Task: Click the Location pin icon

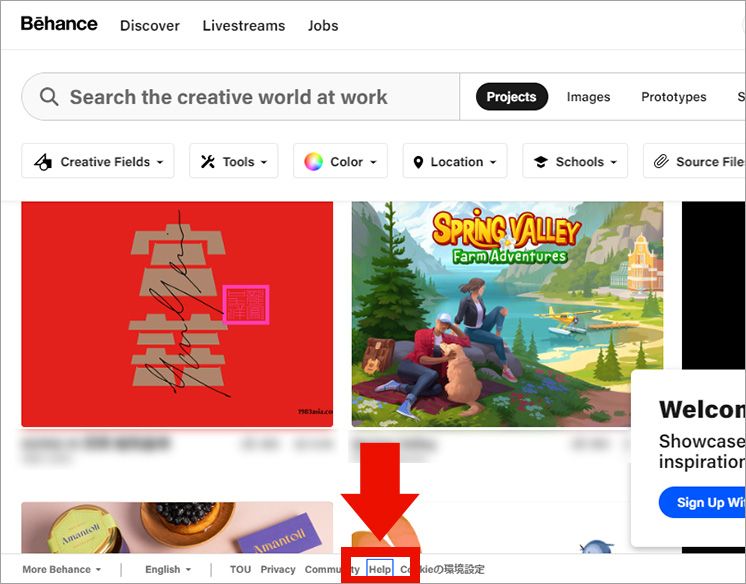Action: click(x=418, y=162)
